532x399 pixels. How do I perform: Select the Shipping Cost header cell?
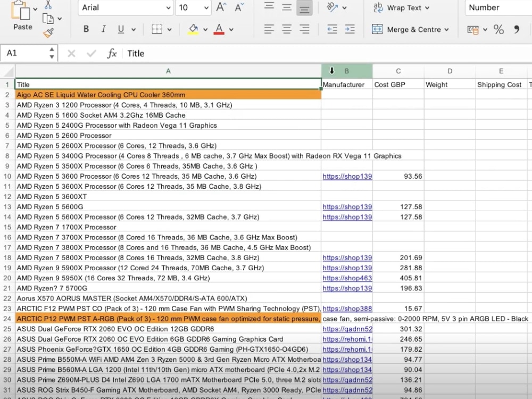[501, 85]
